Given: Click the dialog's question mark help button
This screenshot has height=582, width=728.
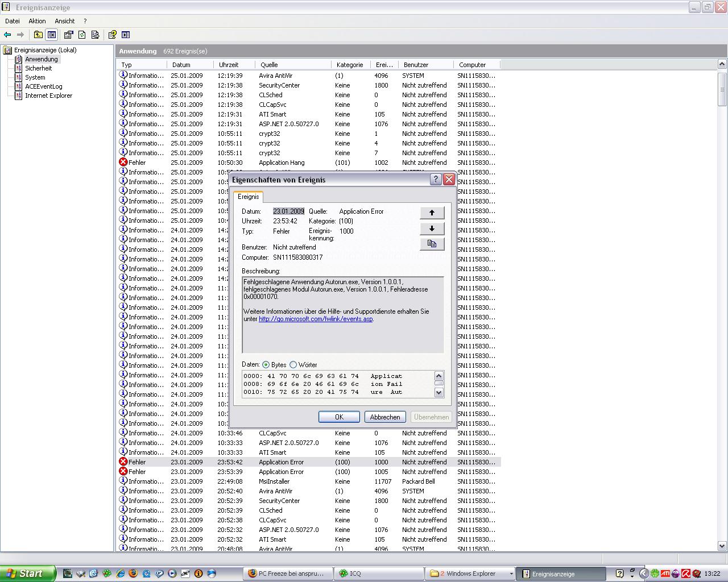Looking at the screenshot, I should coord(436,180).
